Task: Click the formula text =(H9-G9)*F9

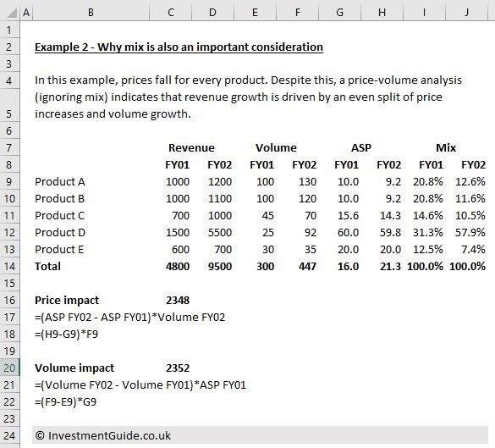Action: (66, 335)
